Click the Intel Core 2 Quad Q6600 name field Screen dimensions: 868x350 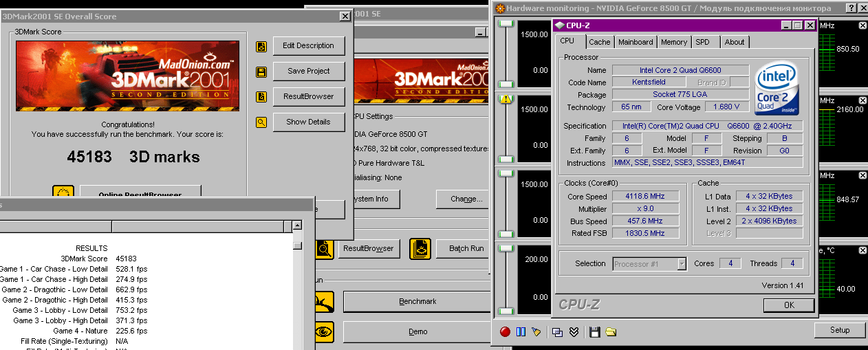[680, 70]
